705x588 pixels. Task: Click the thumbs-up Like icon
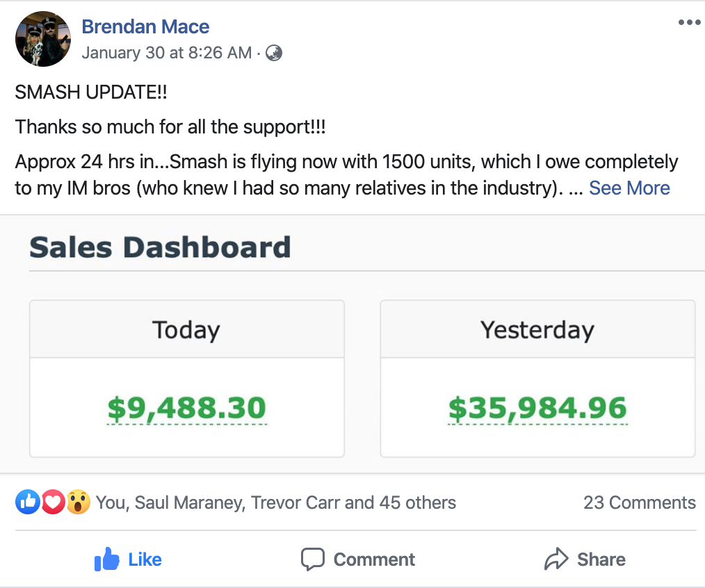click(106, 560)
